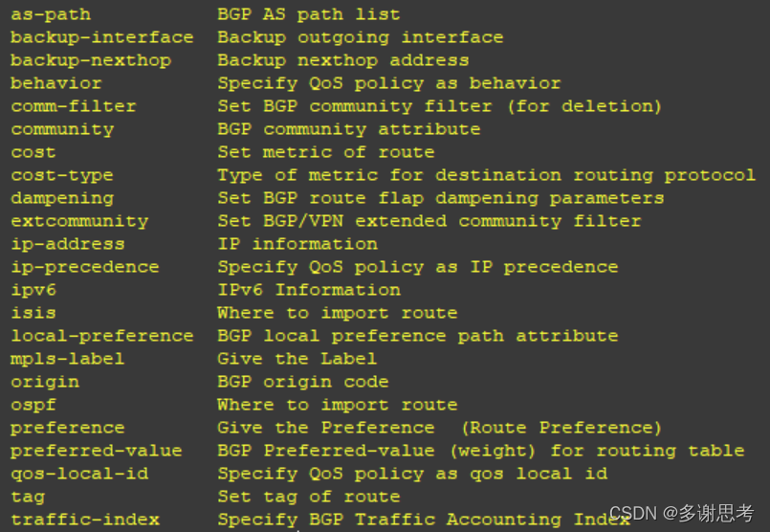Click the community keyword
The height and width of the screenshot is (532, 770).
[x=62, y=130]
